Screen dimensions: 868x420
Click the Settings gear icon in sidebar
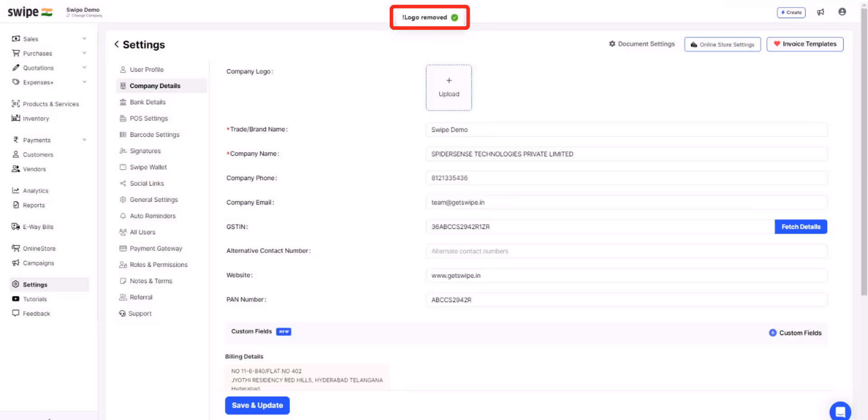click(16, 285)
